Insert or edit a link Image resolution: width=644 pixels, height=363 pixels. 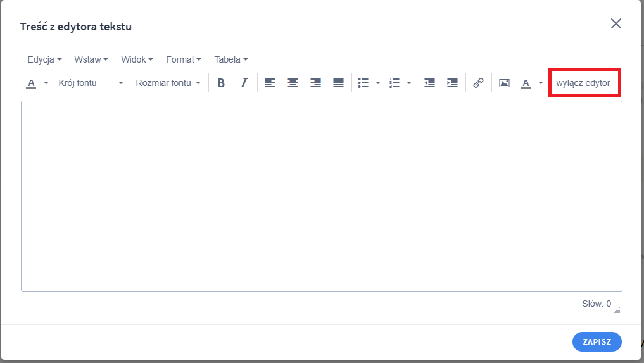(479, 83)
